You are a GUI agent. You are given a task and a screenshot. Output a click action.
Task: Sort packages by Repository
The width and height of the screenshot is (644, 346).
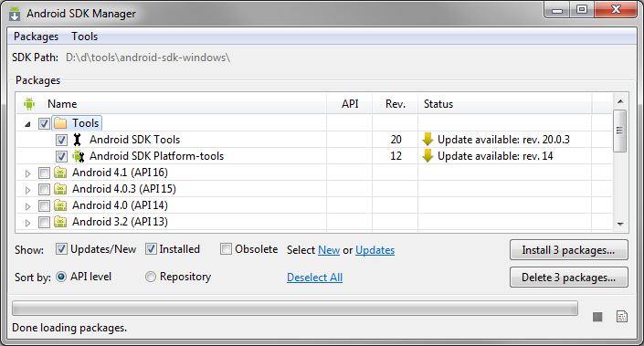[151, 277]
